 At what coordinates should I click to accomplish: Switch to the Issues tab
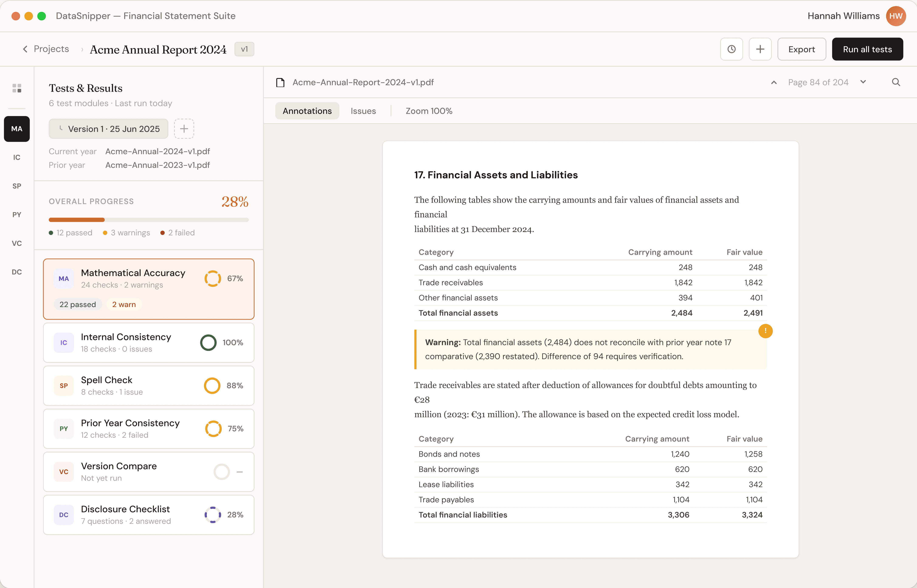363,111
